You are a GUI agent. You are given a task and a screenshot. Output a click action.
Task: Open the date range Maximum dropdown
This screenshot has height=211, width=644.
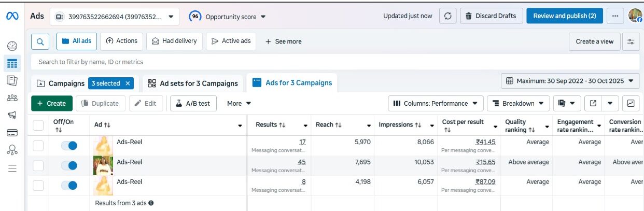coord(570,81)
